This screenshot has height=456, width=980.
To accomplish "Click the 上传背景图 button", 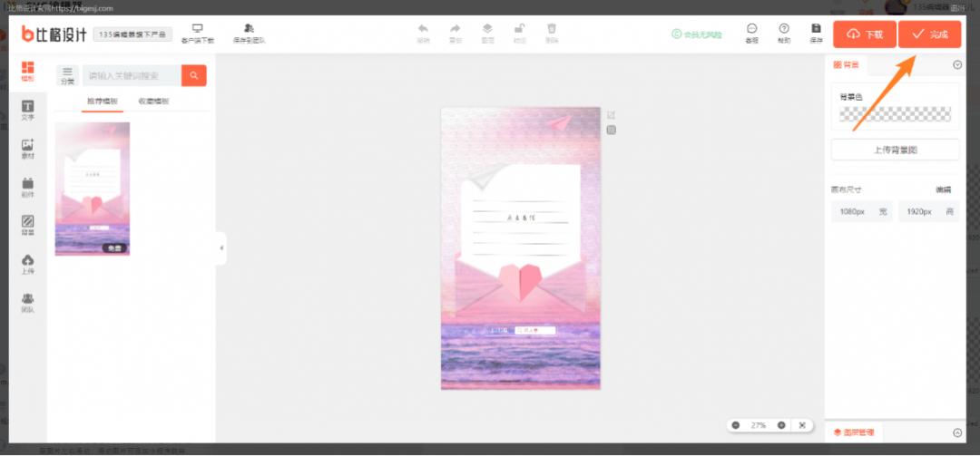I will 895,150.
